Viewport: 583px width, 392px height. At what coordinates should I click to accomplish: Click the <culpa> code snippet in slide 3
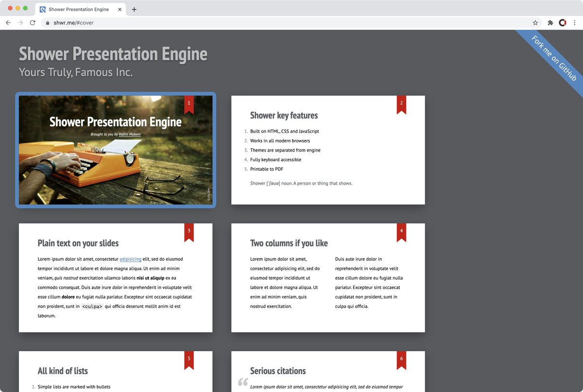pyautogui.click(x=92, y=307)
